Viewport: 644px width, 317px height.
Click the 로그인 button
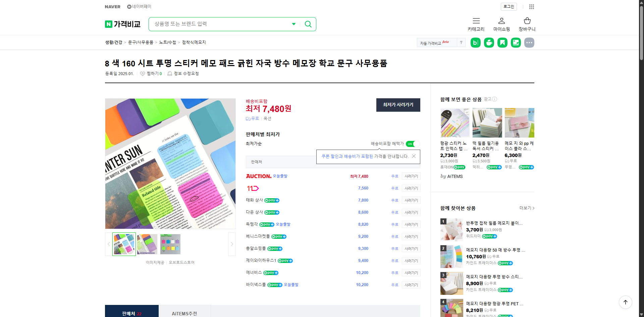coord(508,6)
